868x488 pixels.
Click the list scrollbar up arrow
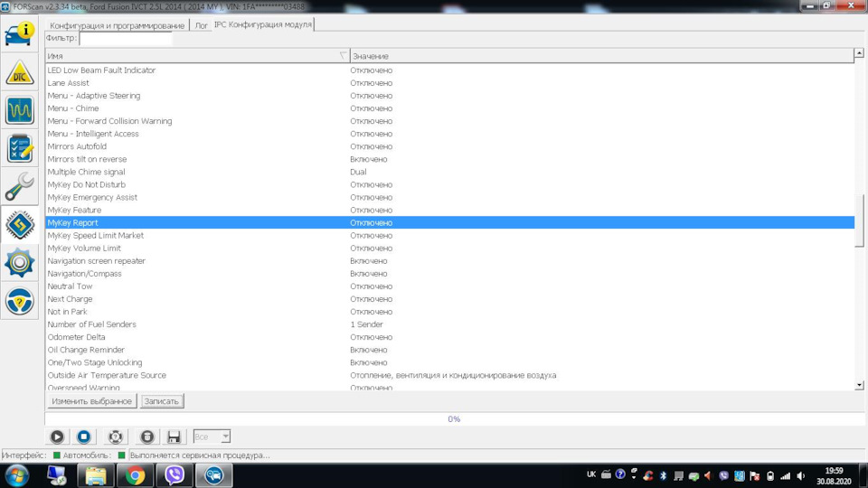click(x=859, y=53)
